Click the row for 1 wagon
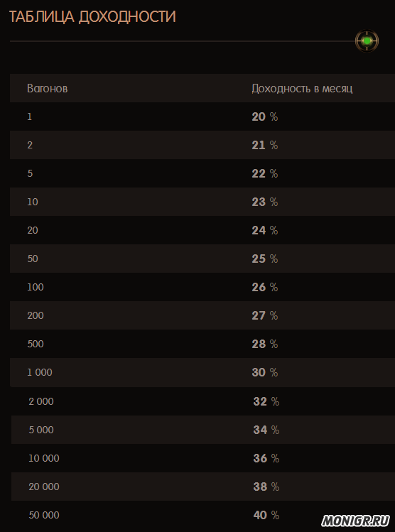This screenshot has width=395, height=532. coord(202,116)
